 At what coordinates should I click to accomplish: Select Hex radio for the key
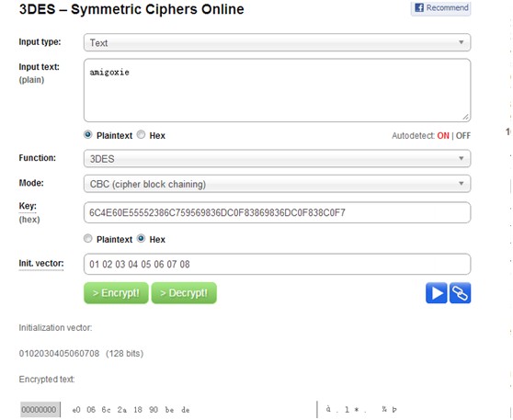(x=141, y=238)
